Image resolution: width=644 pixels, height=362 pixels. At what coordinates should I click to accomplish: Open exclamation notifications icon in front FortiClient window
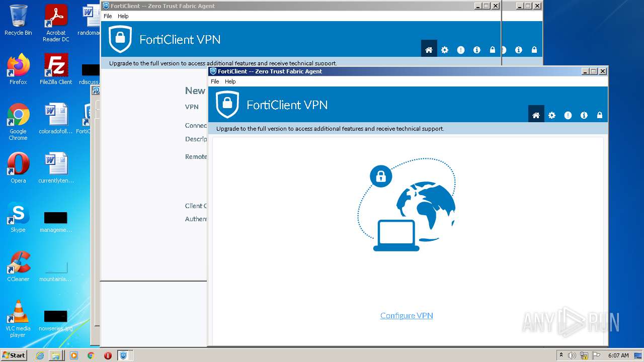tap(568, 115)
